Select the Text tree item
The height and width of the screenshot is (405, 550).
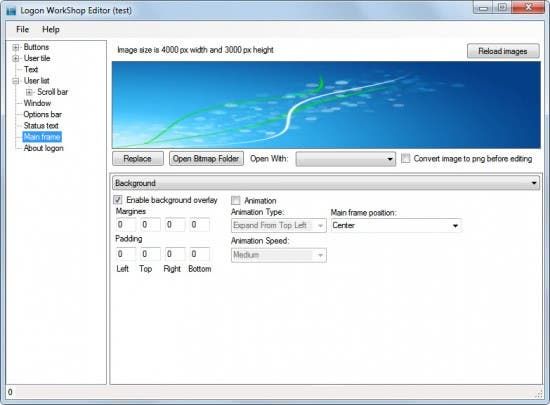point(31,69)
